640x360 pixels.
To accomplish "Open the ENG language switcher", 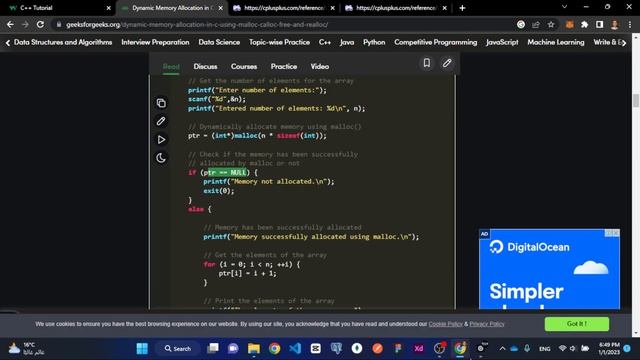I will coord(544,349).
